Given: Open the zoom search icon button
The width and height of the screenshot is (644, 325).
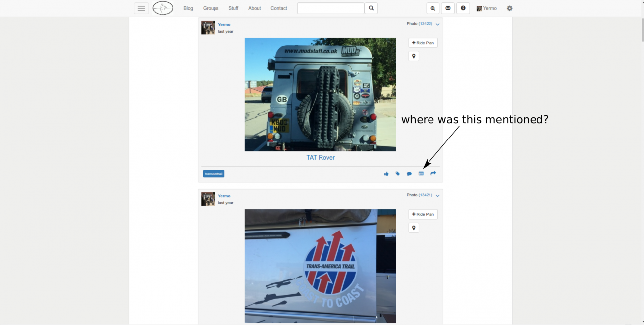Looking at the screenshot, I should (x=433, y=8).
